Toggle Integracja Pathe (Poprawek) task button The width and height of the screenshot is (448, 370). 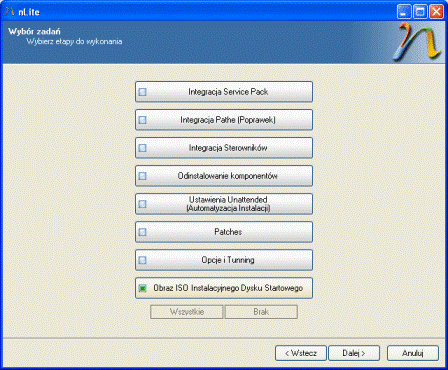click(x=224, y=120)
